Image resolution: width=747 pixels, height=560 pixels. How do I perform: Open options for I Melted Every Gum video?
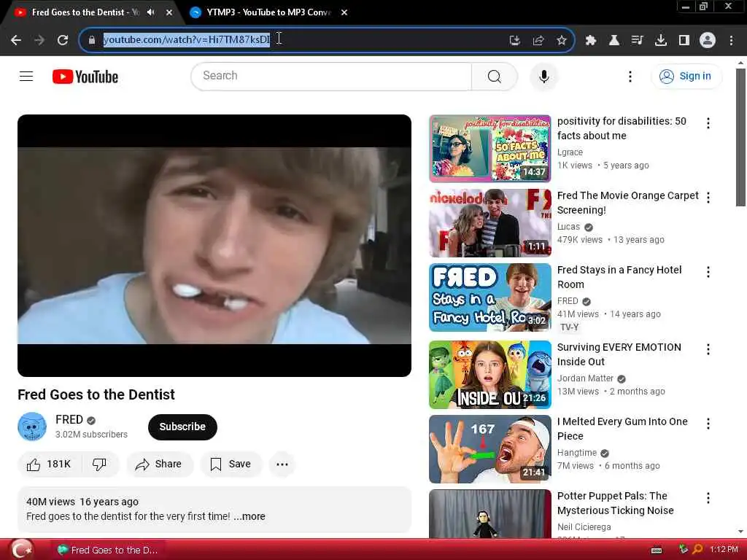click(x=708, y=424)
